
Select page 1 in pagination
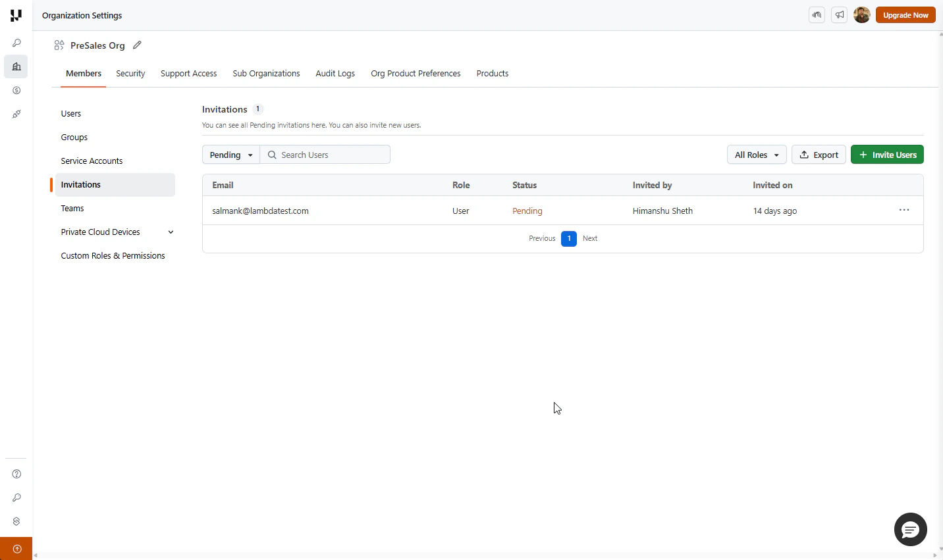(x=569, y=238)
